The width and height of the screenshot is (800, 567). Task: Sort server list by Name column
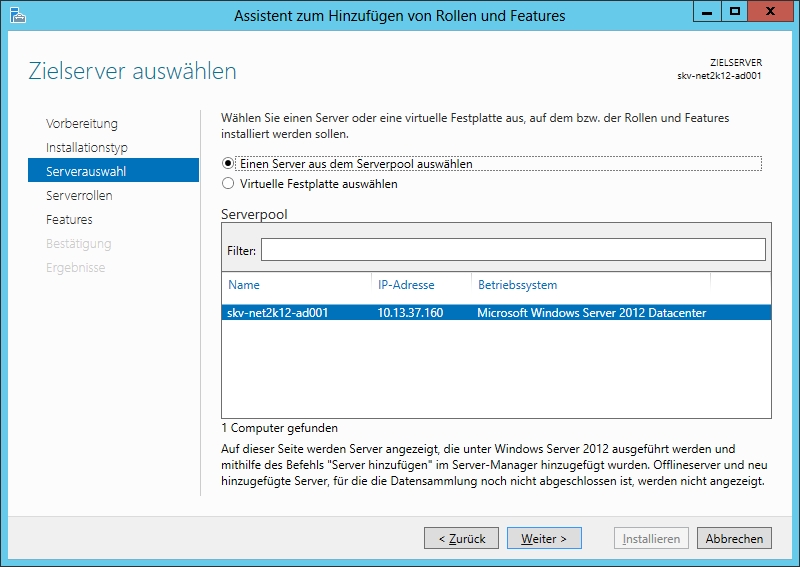tap(244, 285)
